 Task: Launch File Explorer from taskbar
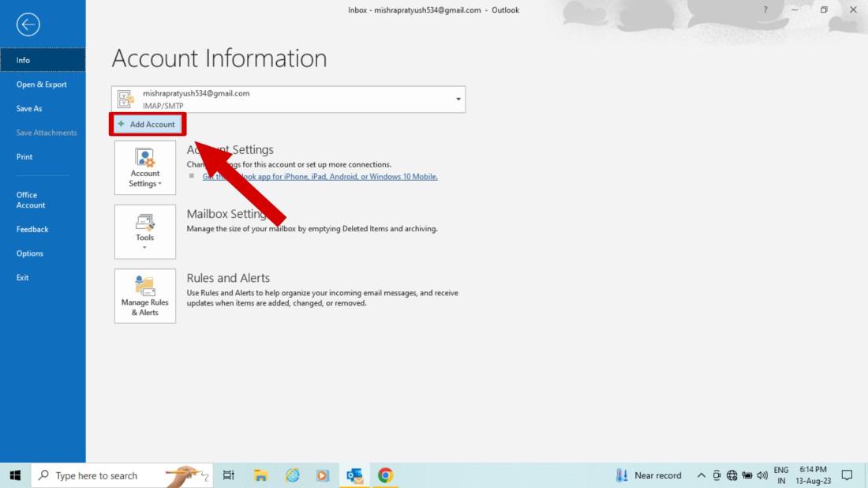point(260,475)
